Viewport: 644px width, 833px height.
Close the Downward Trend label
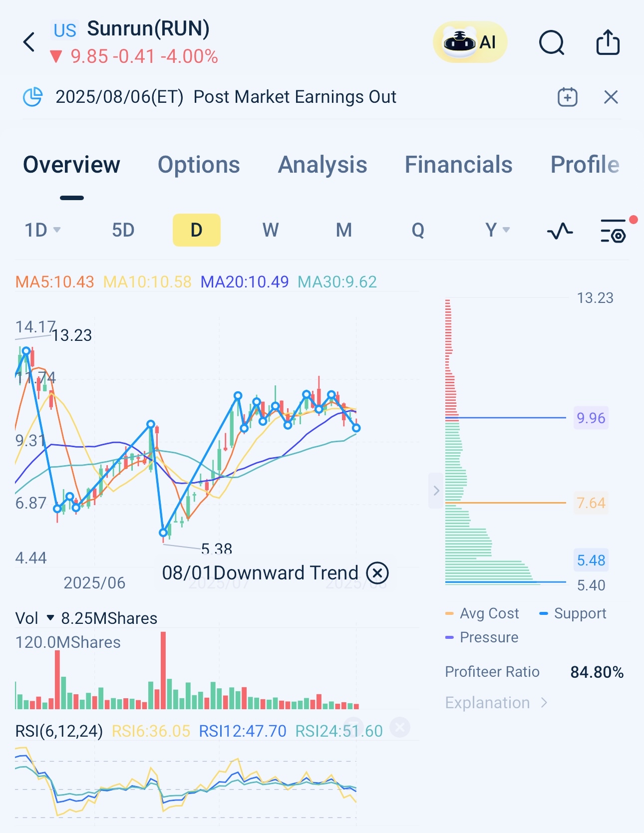coord(377,572)
